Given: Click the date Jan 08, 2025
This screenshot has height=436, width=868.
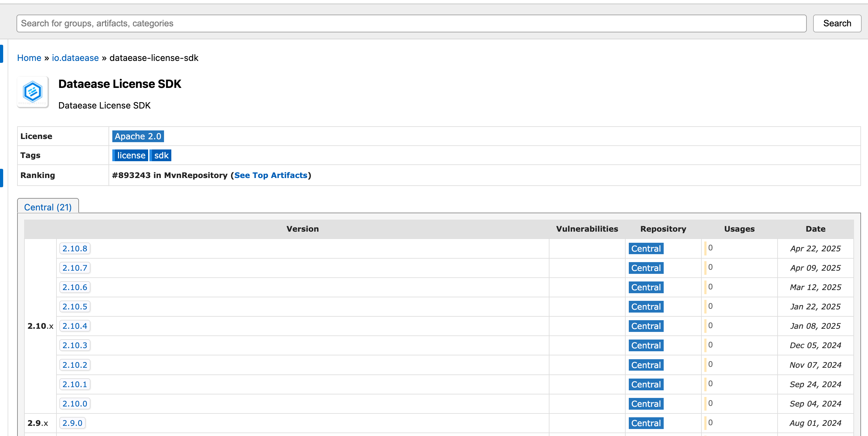Looking at the screenshot, I should (815, 326).
